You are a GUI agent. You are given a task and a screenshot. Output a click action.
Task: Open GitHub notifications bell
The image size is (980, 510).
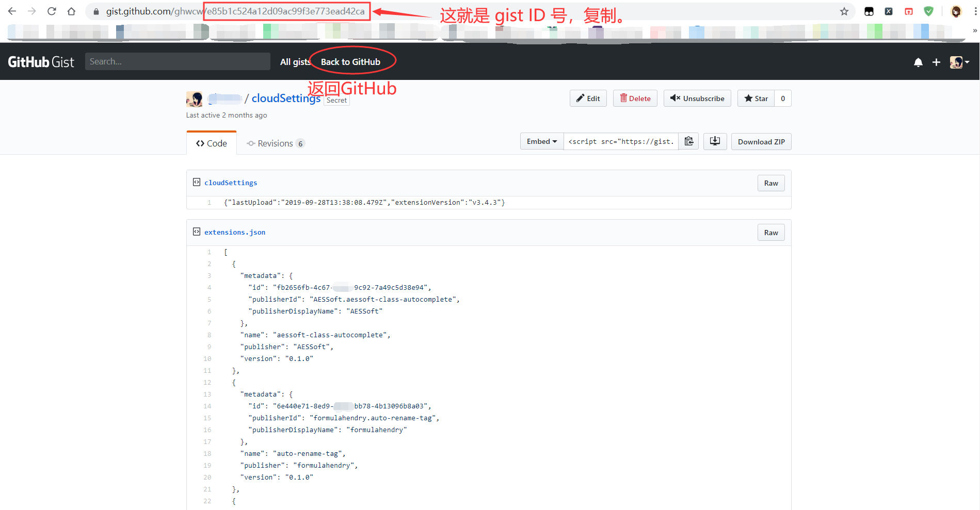click(x=918, y=62)
